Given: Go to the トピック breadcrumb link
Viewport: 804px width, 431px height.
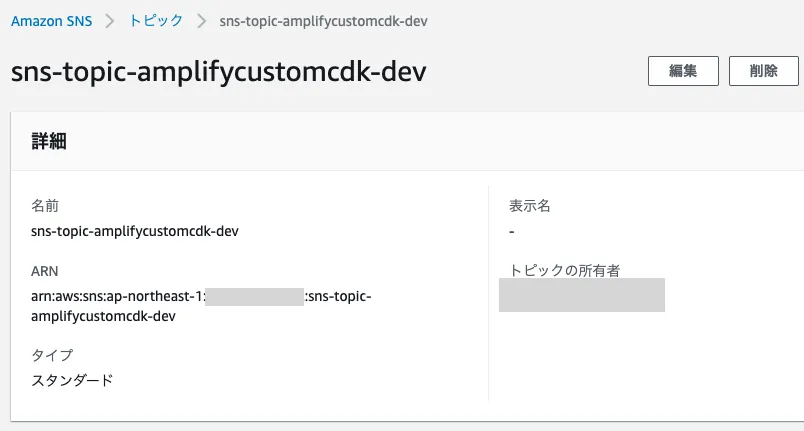Looking at the screenshot, I should coord(158,21).
